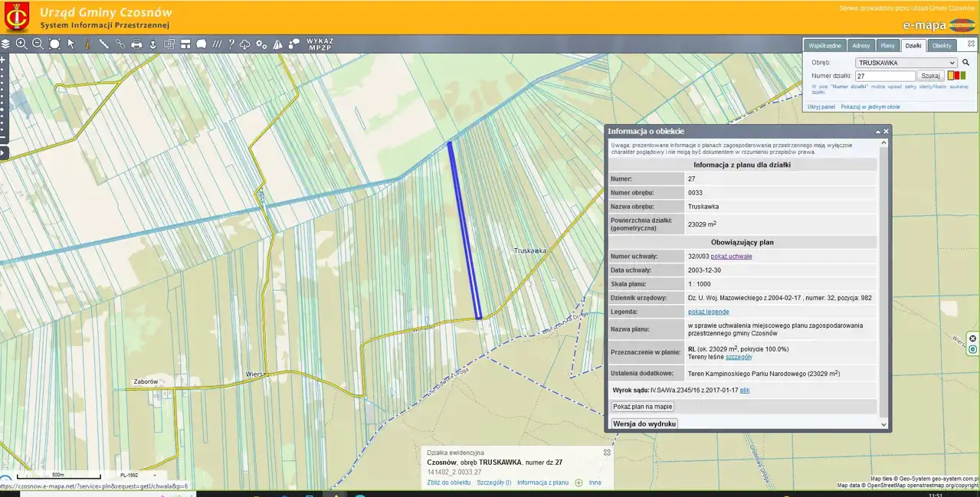Click the question mark help icon
Screen dimensions: 980x497
pyautogui.click(x=231, y=44)
